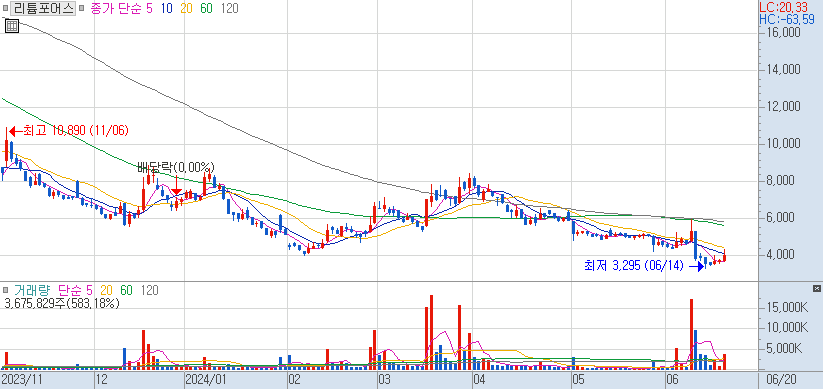Click the 02 month date axis label
The width and height of the screenshot is (823, 389).
pos(293,379)
